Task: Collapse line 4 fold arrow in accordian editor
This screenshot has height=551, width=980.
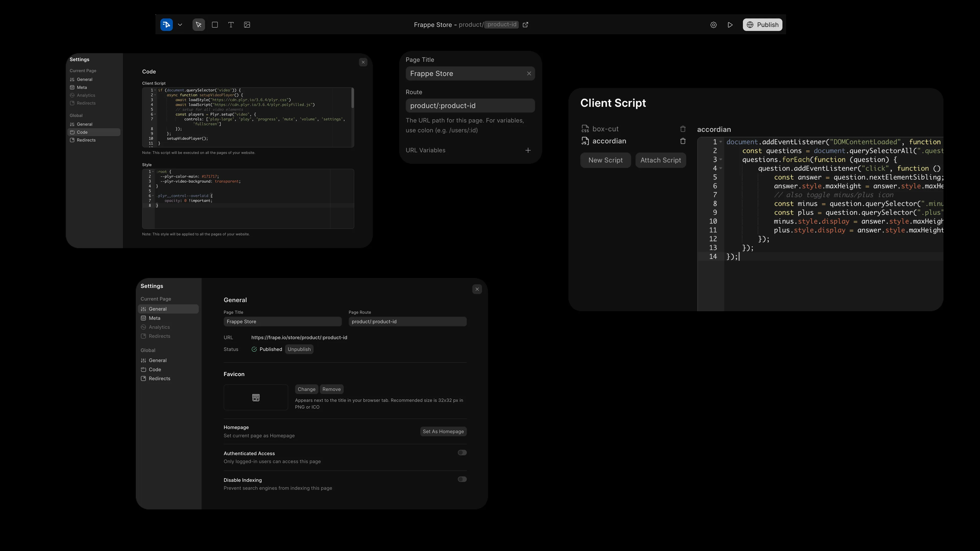Action: [x=720, y=168]
